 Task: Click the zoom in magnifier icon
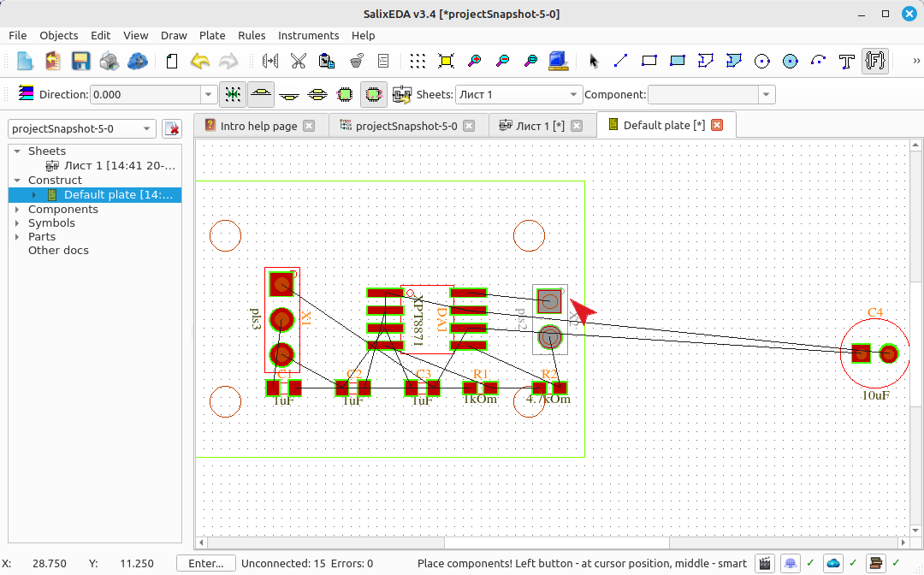(x=474, y=61)
